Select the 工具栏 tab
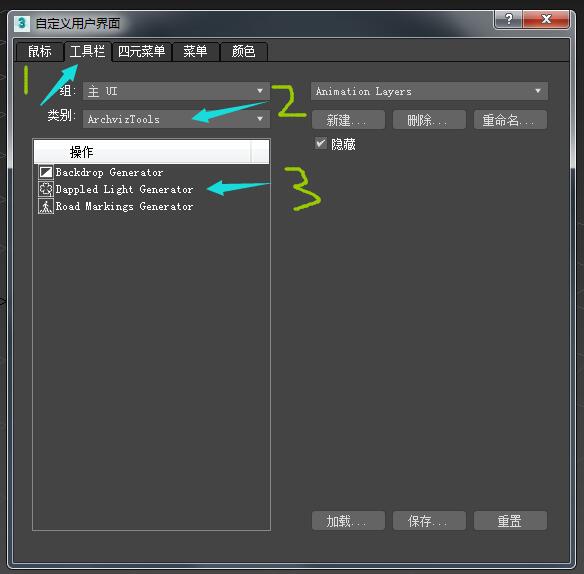The image size is (584, 574). 88,51
